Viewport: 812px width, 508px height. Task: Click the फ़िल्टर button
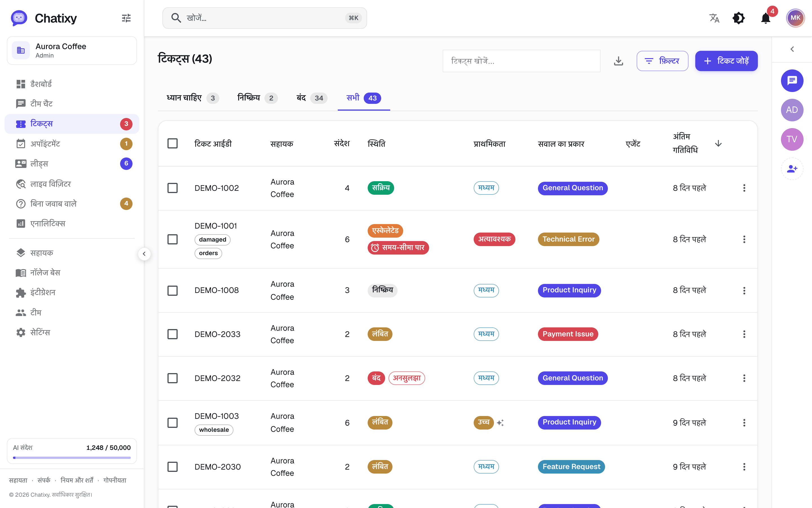click(662, 61)
